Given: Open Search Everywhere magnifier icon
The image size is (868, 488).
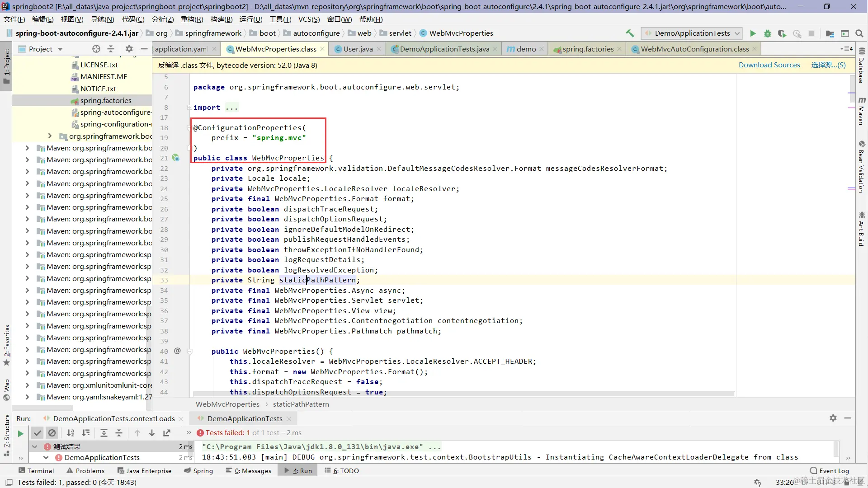Looking at the screenshot, I should point(859,33).
